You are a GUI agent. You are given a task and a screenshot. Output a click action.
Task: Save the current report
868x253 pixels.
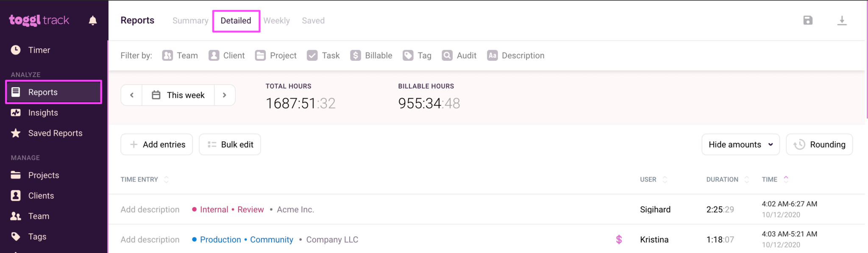tap(808, 20)
